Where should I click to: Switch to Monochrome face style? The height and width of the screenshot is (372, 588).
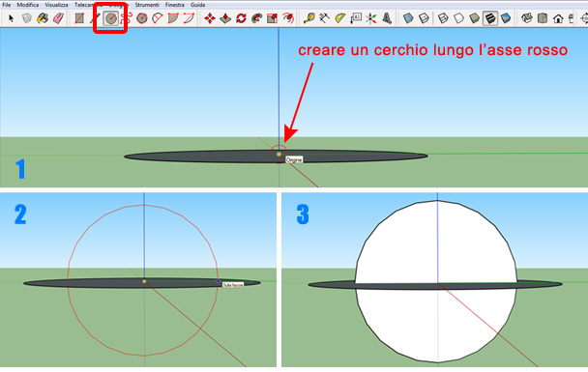point(506,18)
